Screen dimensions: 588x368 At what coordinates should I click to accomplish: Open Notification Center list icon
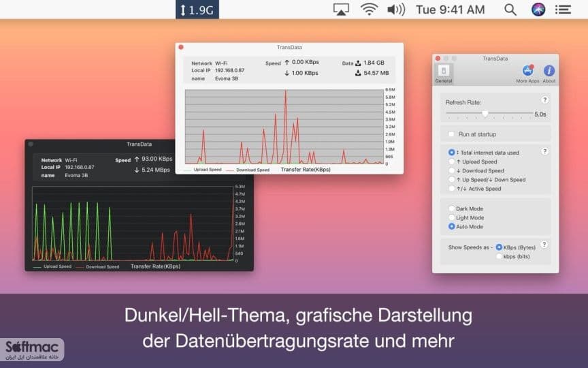(563, 10)
